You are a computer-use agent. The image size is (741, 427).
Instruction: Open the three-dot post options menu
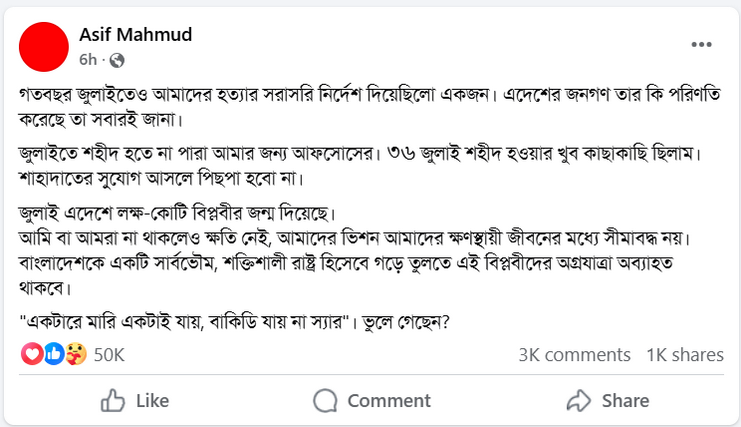click(701, 44)
